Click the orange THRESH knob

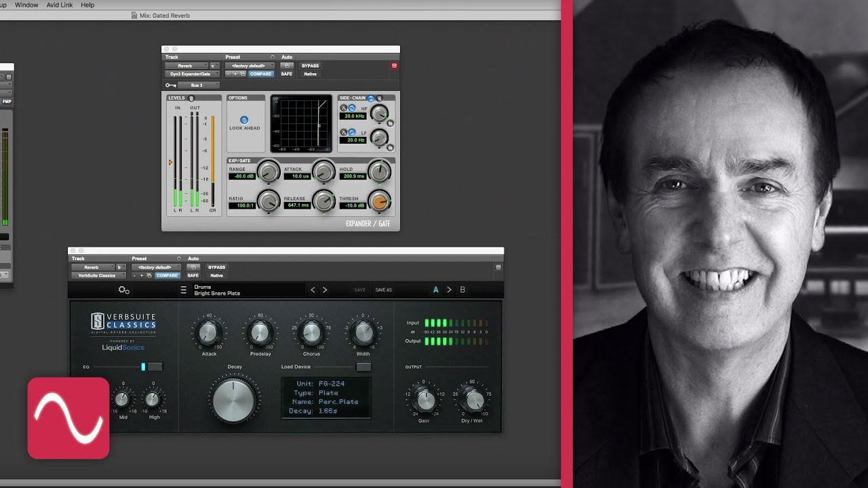[380, 201]
